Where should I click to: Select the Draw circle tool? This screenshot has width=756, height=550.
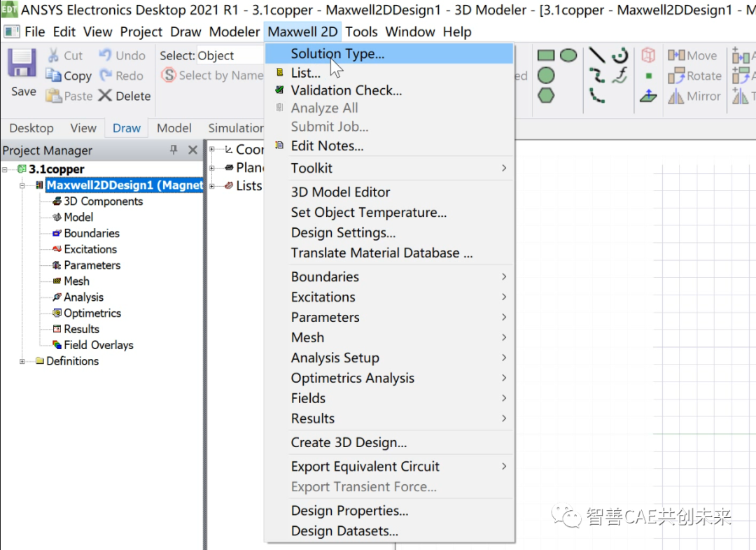pos(546,76)
